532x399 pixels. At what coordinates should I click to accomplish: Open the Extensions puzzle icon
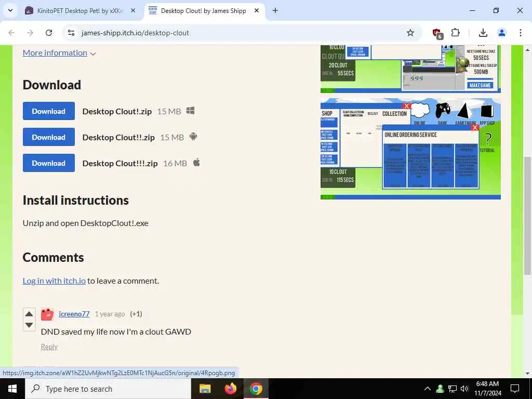pos(455,33)
